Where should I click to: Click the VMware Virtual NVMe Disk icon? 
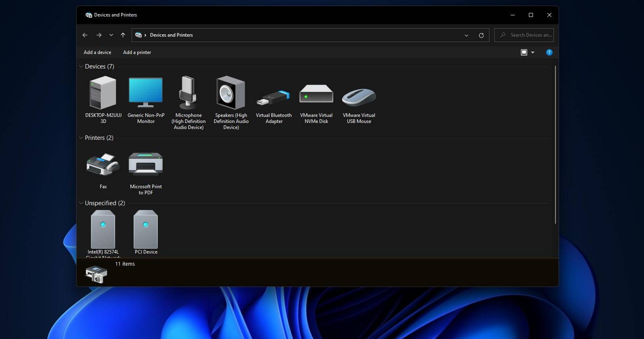(316, 94)
